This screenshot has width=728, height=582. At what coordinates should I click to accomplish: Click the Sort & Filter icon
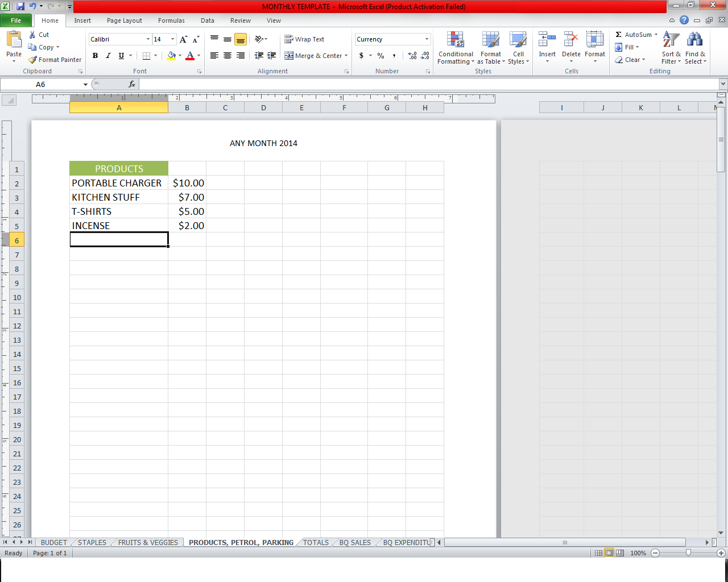coord(671,40)
